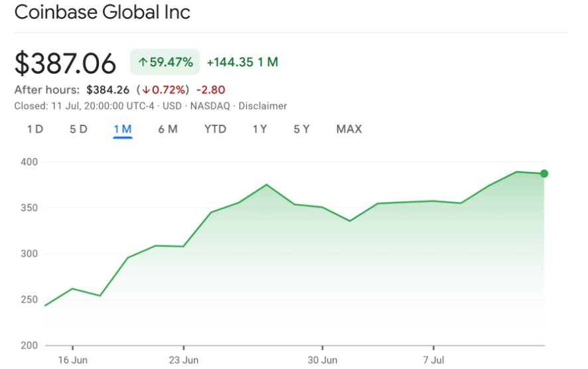This screenshot has height=369, width=588.
Task: Click the green endpoint dot on chart
Action: 544,174
